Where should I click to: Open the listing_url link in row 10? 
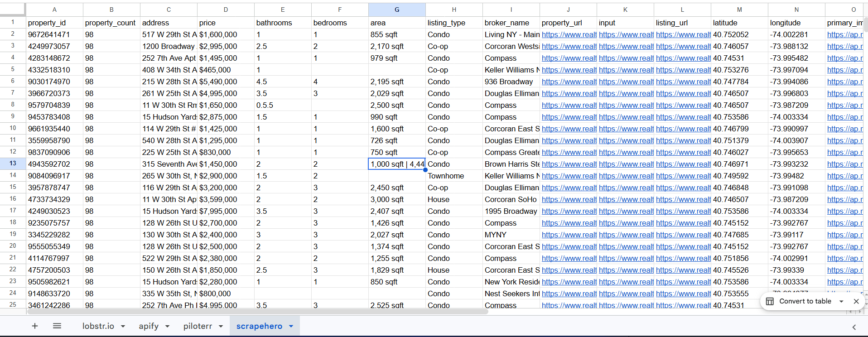[683, 129]
